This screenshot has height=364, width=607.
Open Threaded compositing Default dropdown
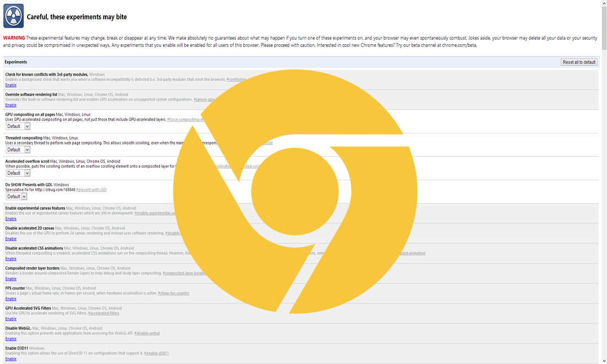click(x=18, y=149)
